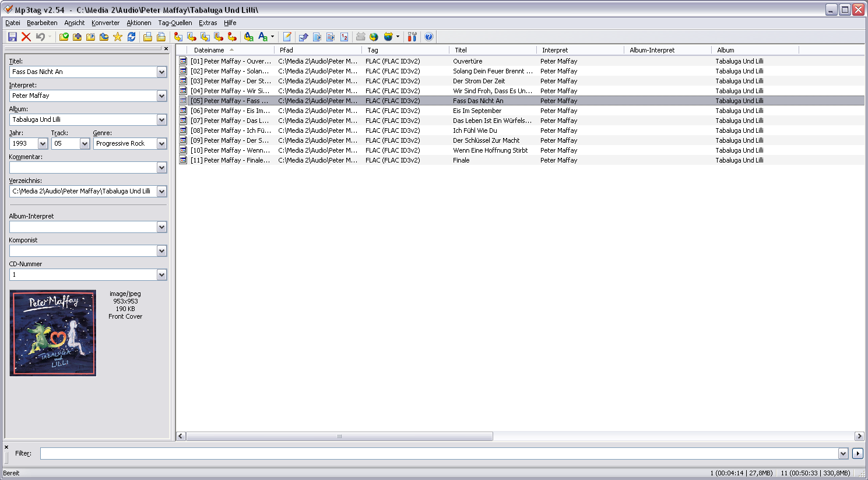The height and width of the screenshot is (480, 868).
Task: Open the Datei menu
Action: [x=13, y=23]
